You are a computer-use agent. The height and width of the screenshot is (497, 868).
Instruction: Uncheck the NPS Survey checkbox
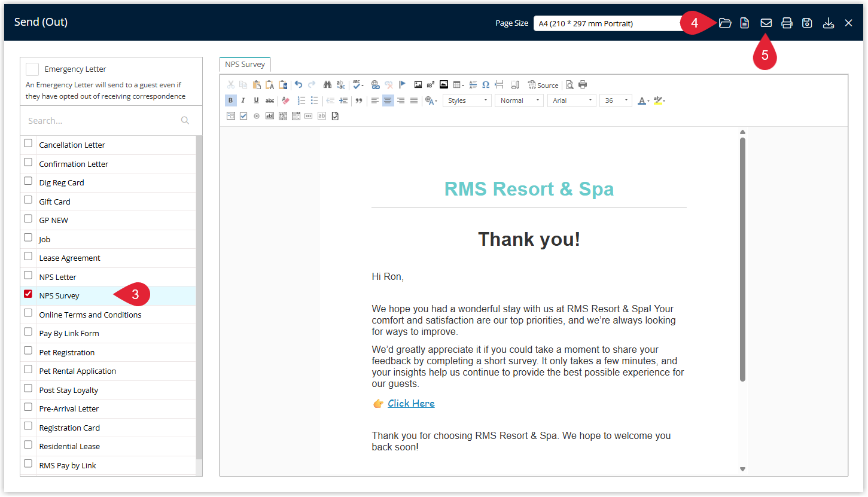coord(28,294)
